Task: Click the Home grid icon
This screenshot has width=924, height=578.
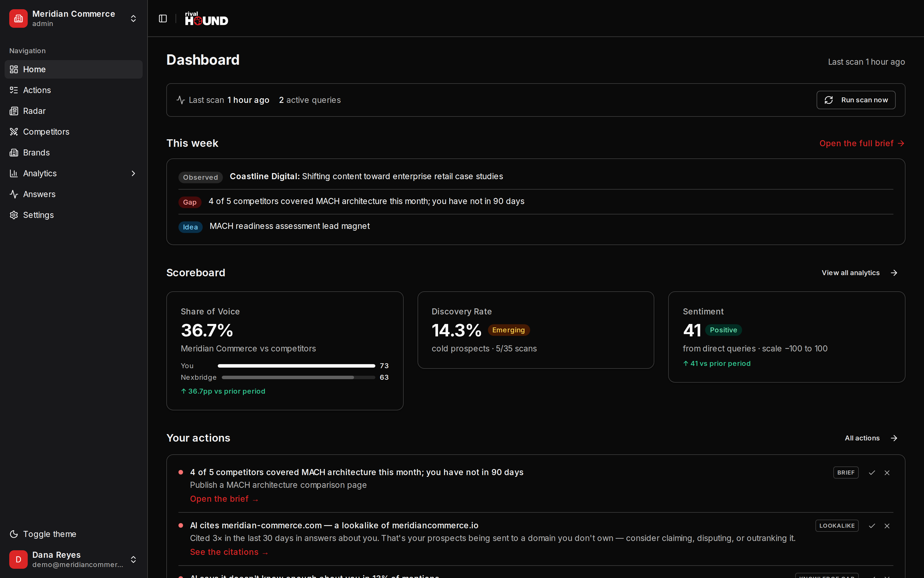Action: pos(14,69)
